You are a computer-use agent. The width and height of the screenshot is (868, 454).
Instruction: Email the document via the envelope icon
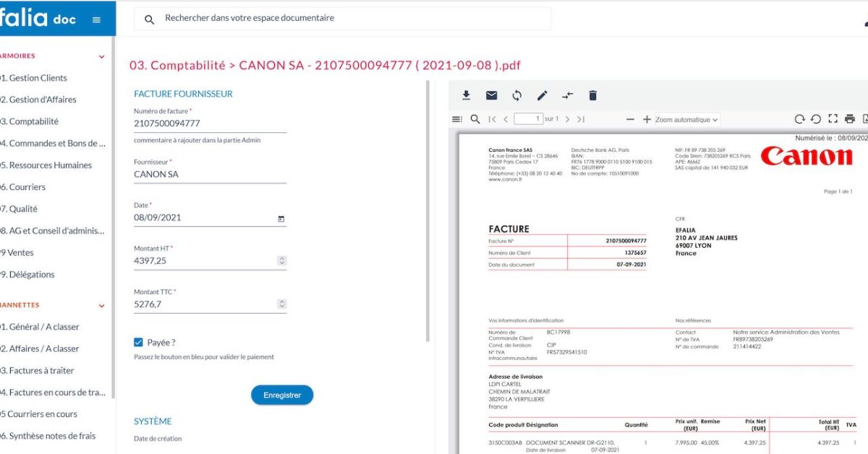[x=493, y=95]
